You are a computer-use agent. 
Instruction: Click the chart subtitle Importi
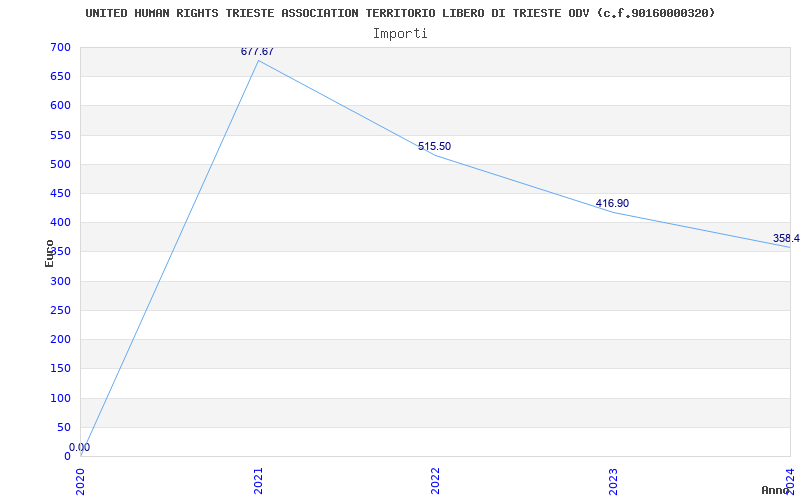400,34
